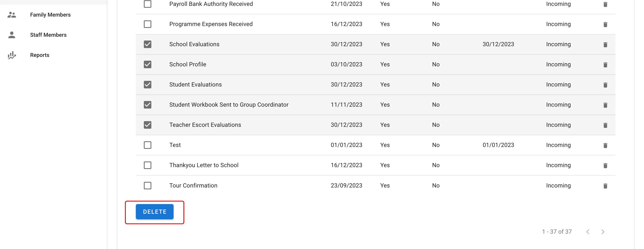644x249 pixels.
Task: Click trash icon for Teacher Escort Evaluations
Action: (x=605, y=125)
